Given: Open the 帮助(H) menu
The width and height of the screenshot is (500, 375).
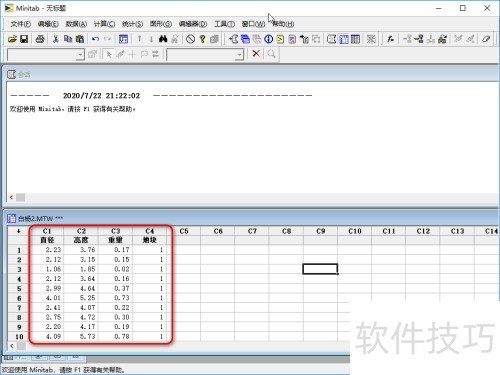Looking at the screenshot, I should (x=283, y=24).
